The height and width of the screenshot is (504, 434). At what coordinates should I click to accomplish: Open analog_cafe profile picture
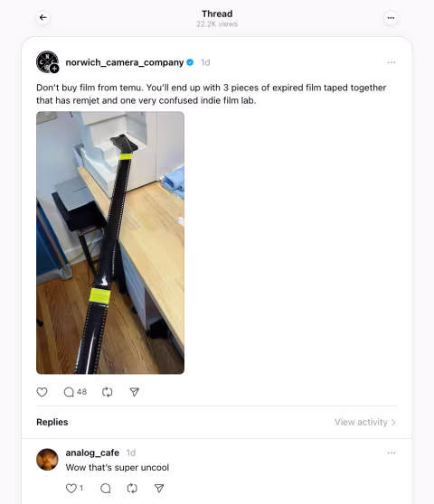click(x=47, y=460)
